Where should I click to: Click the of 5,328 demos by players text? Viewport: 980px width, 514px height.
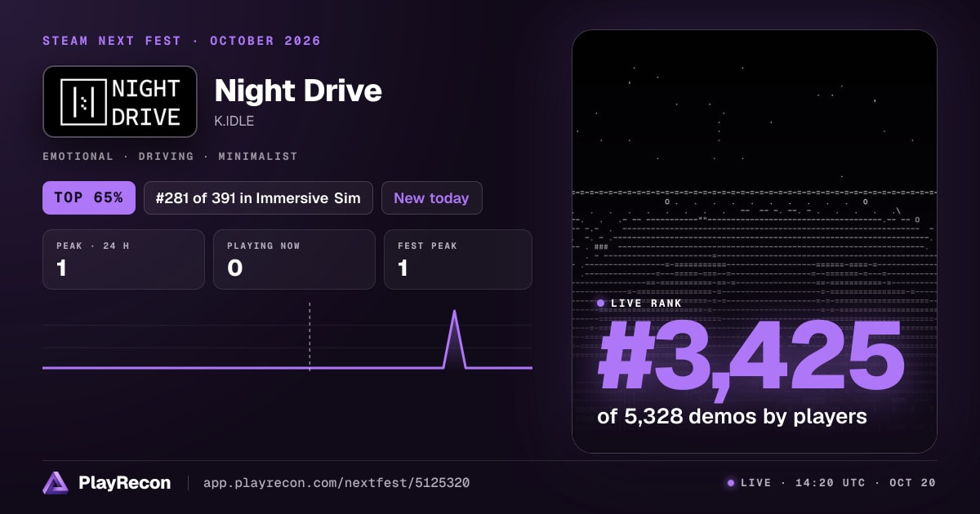pyautogui.click(x=732, y=417)
